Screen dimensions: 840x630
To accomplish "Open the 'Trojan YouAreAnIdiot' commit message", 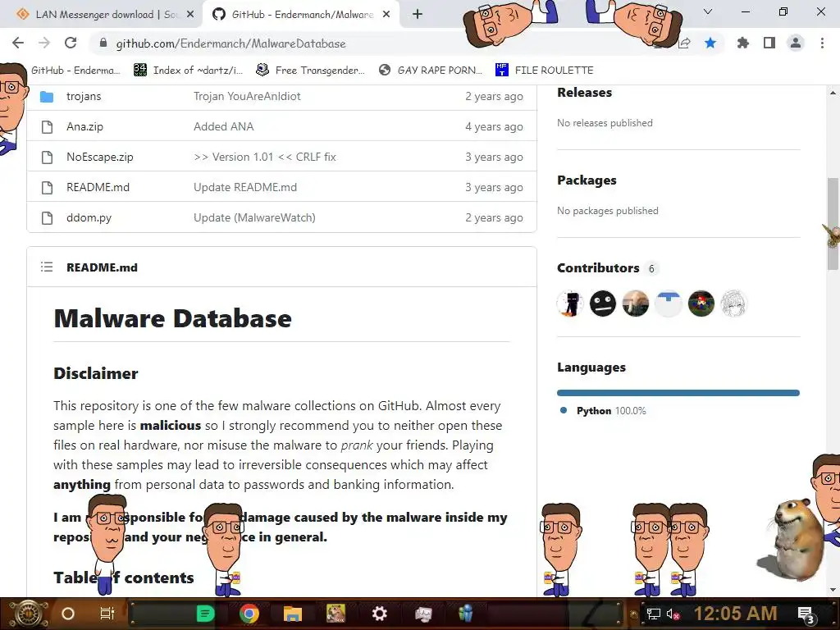I will pyautogui.click(x=247, y=97).
